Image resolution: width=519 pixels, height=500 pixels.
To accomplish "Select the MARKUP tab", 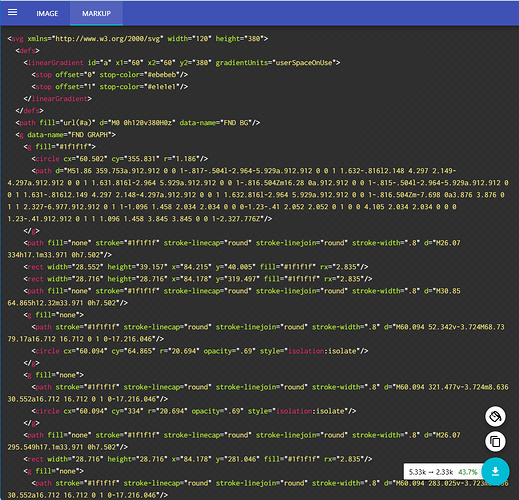I will click(x=96, y=14).
